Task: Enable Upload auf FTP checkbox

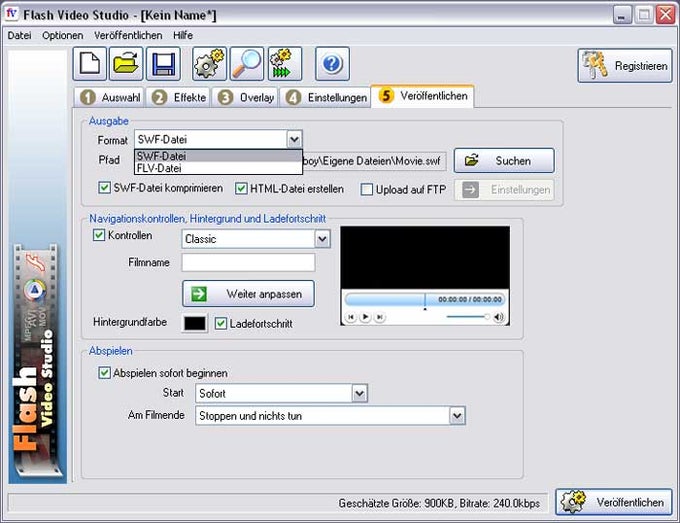Action: 367,190
